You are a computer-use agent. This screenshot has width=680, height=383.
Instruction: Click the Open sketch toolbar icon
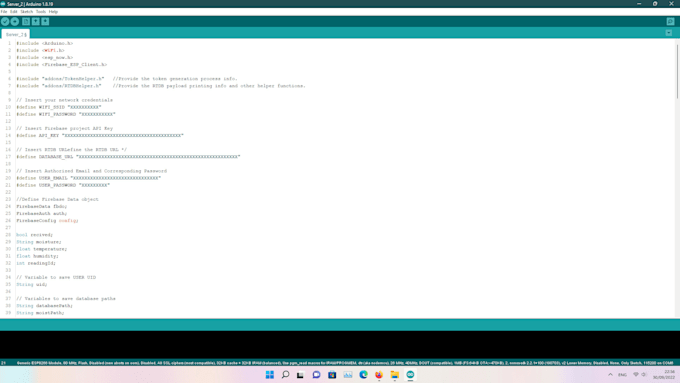(36, 22)
